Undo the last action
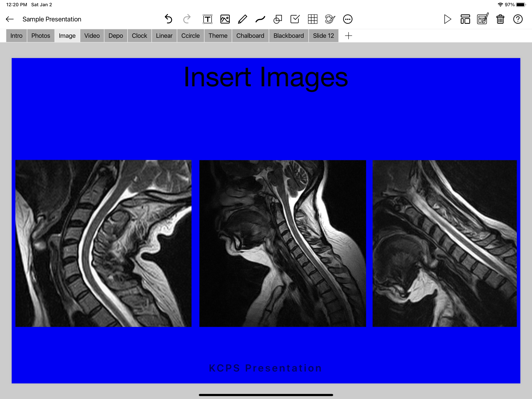Screen dimensions: 532x399 click(169, 19)
